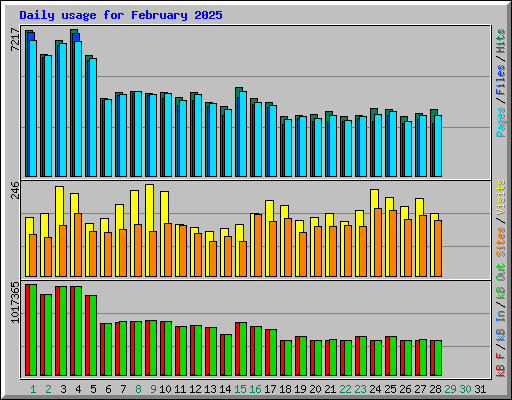Click the green kB Out bar for day 5
Image resolution: width=512 pixels, height=400 pixels.
[93, 335]
